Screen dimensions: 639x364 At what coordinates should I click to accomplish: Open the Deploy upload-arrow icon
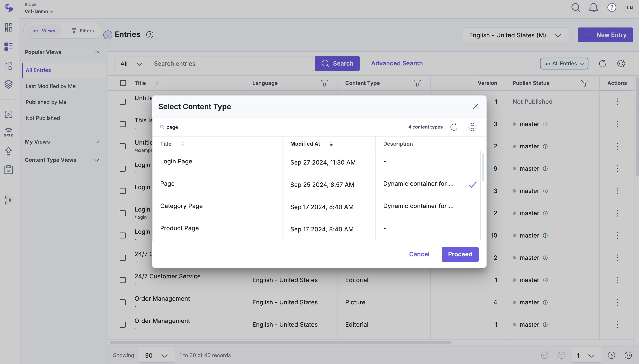[x=9, y=151]
